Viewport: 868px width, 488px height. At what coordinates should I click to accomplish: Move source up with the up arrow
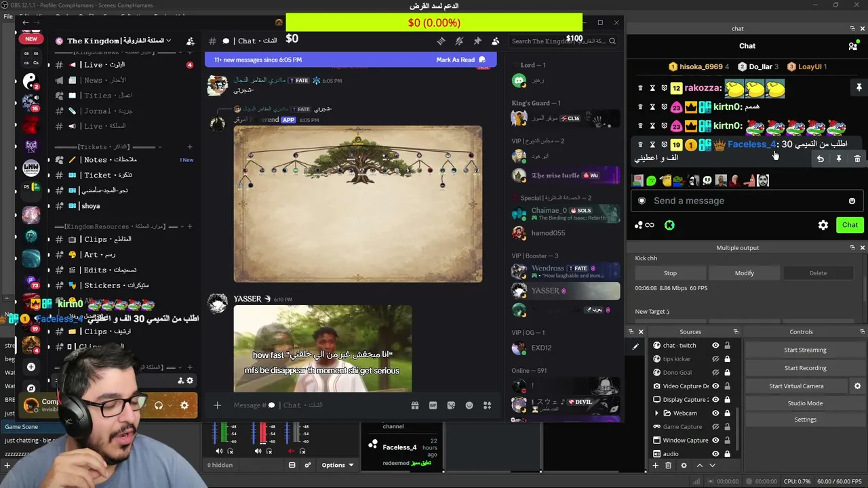tap(700, 466)
